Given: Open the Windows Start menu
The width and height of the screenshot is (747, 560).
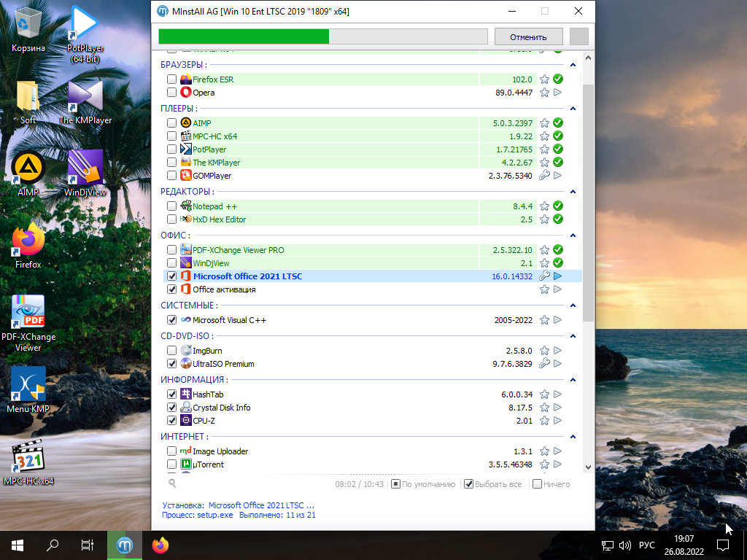Looking at the screenshot, I should [x=18, y=545].
